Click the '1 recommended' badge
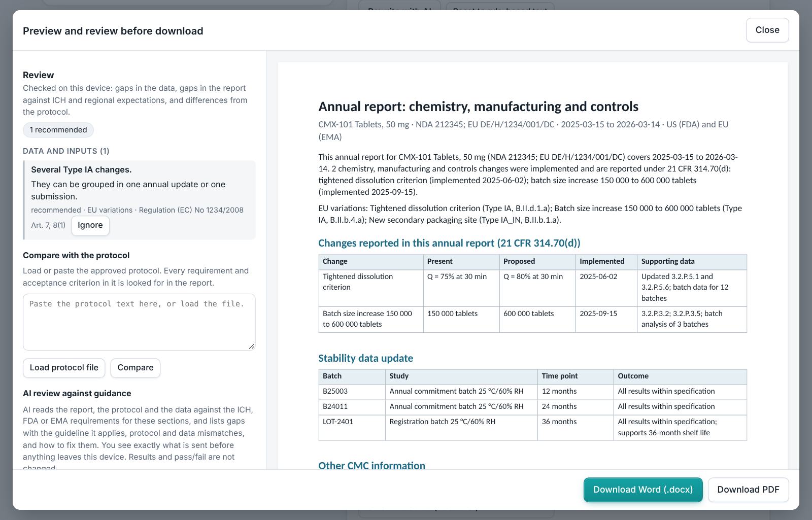Viewport: 812px width, 520px height. tap(58, 130)
